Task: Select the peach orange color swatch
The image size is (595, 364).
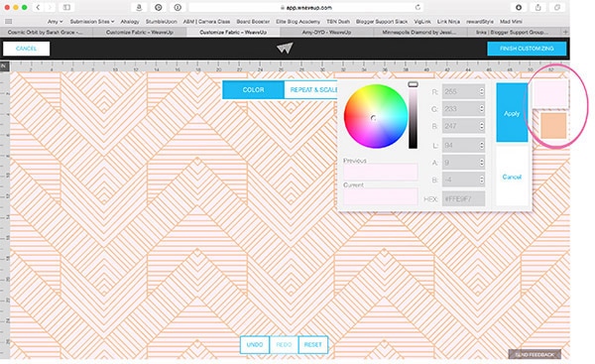Action: 553,126
